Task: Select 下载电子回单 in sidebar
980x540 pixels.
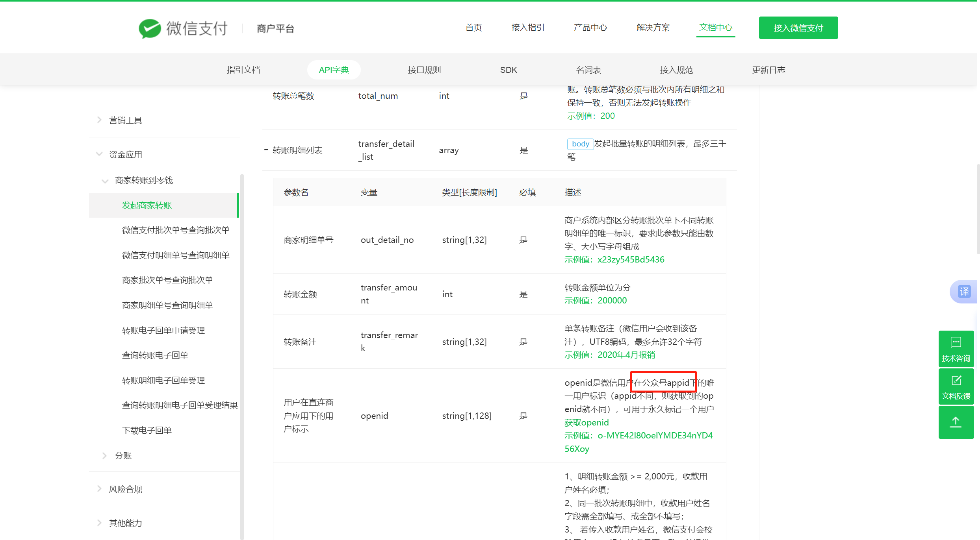Action: pyautogui.click(x=147, y=431)
